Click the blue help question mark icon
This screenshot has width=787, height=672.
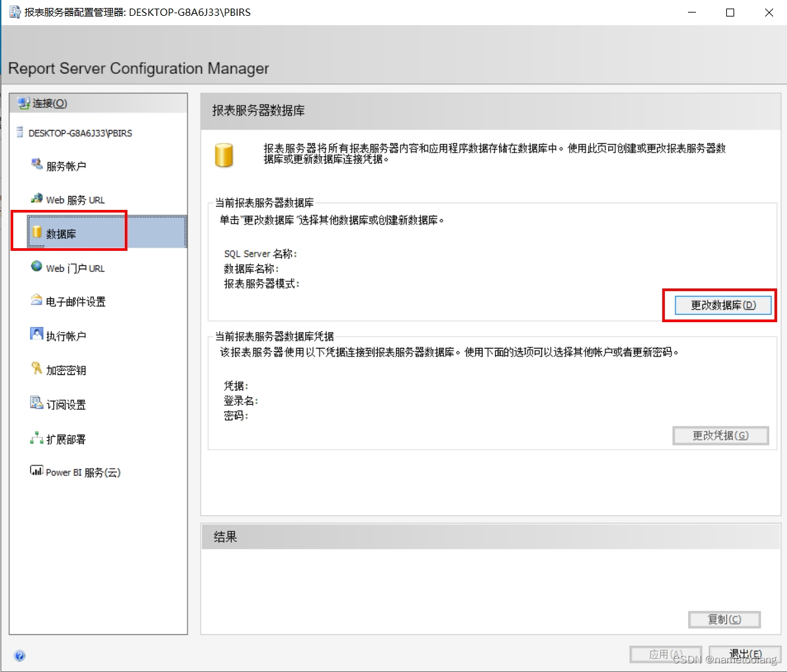(20, 655)
